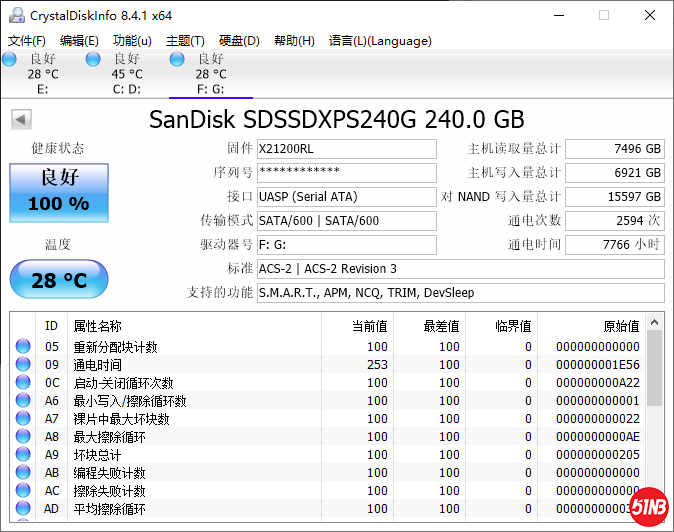The image size is (674, 532).
Task: Click status orb for attribute 05 row
Action: (x=23, y=347)
